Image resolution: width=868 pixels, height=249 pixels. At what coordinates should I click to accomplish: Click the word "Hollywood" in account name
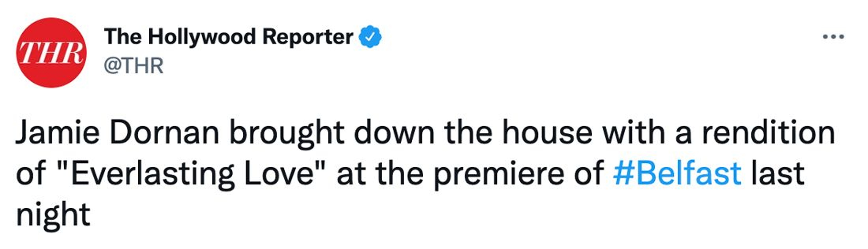pyautogui.click(x=201, y=37)
